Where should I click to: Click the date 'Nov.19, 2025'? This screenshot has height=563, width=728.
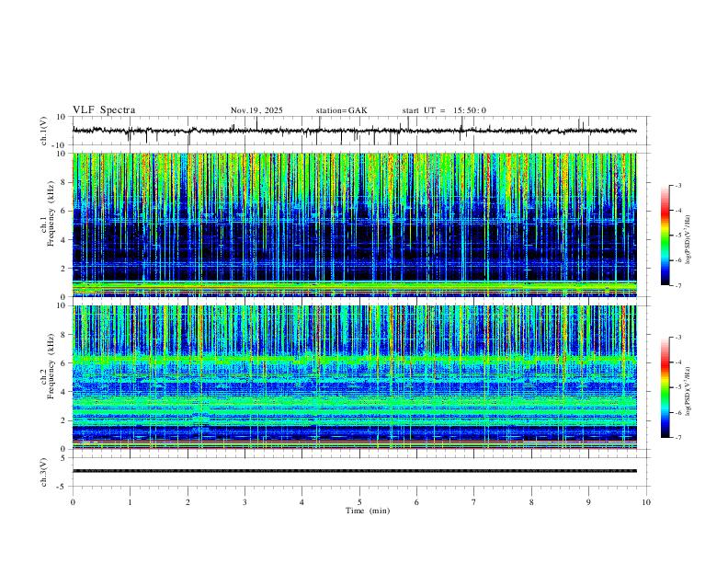256,110
